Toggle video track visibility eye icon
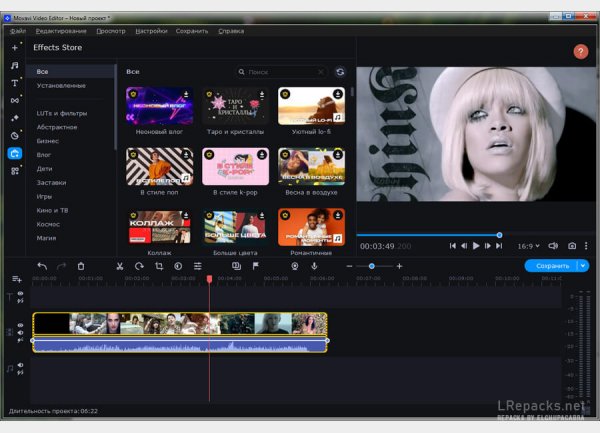The image size is (600, 433). tap(20, 325)
